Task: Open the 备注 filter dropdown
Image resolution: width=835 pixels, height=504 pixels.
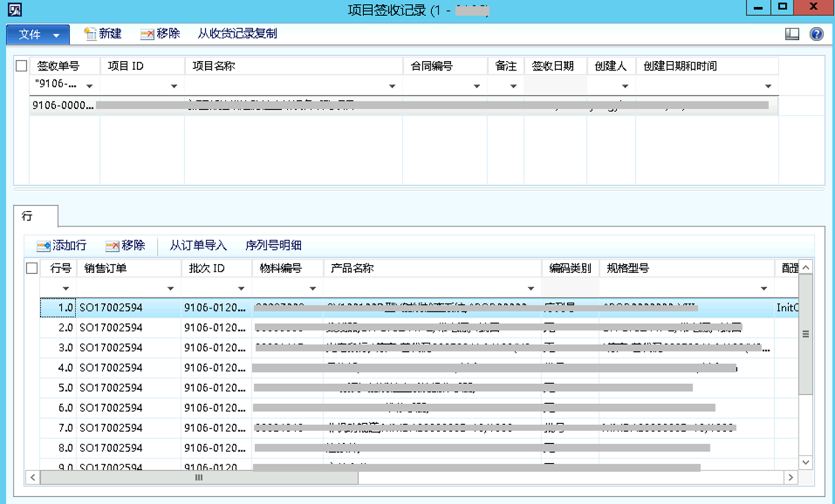Action: coord(513,86)
